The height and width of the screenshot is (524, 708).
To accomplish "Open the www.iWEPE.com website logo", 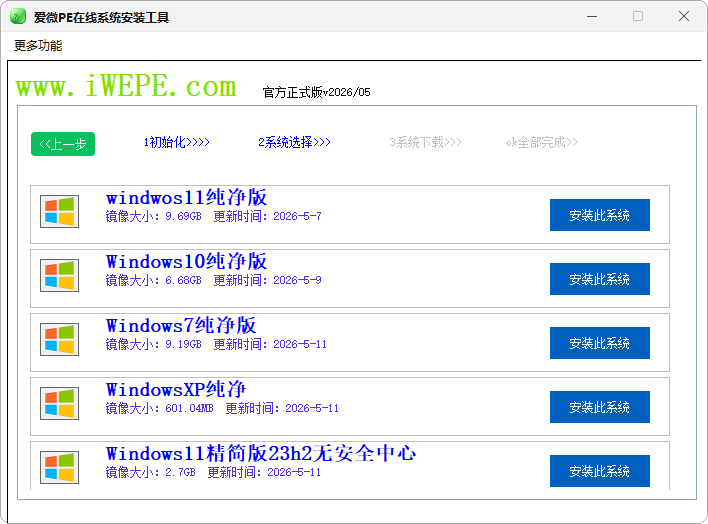I will [x=126, y=85].
